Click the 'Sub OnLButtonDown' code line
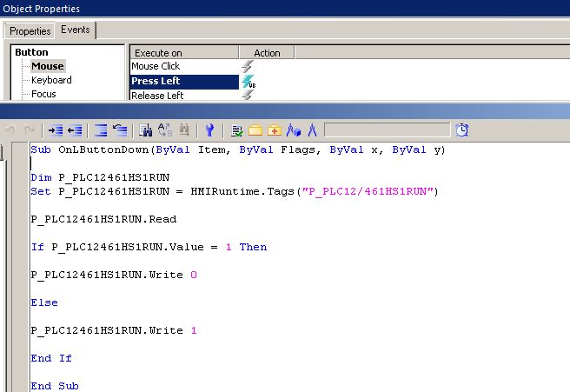 (238, 149)
